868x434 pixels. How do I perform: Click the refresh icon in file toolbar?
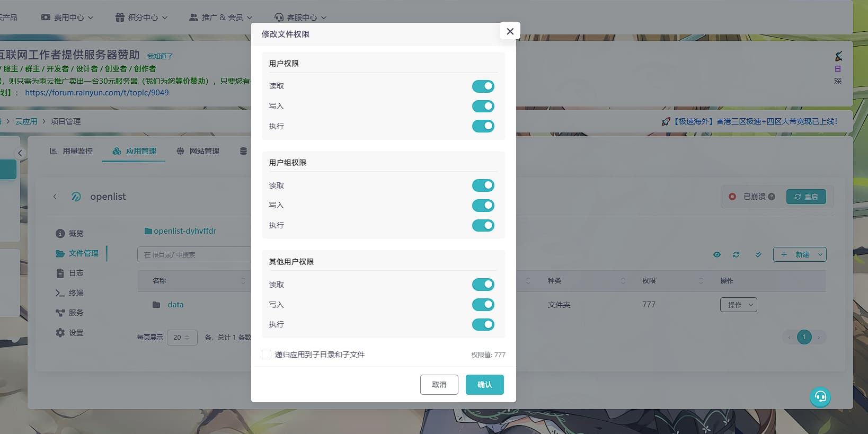(736, 255)
